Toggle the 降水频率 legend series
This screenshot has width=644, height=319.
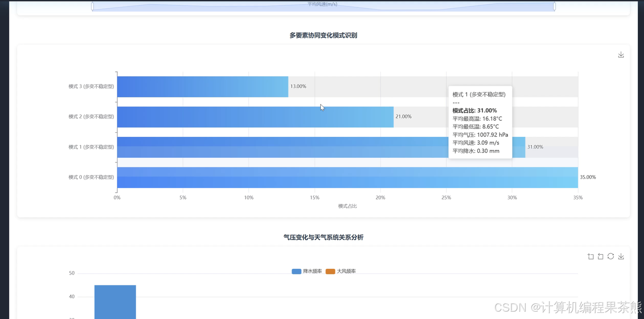[x=307, y=271]
